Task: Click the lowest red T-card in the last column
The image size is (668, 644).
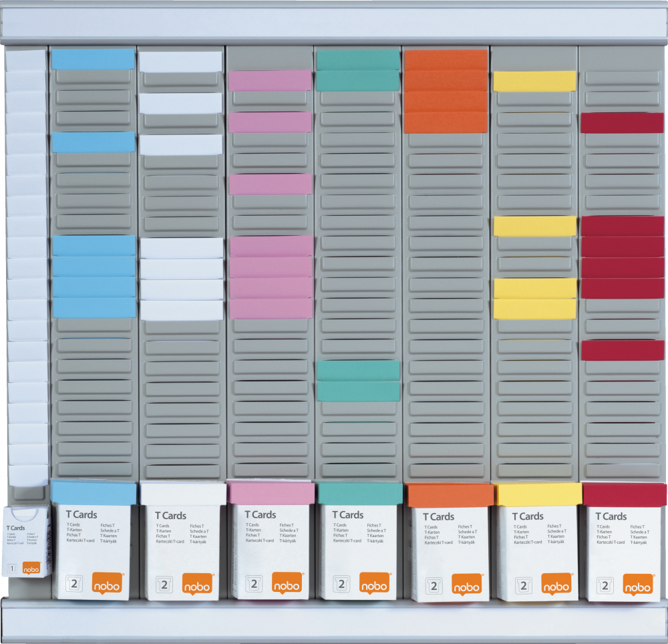Action: [x=622, y=350]
